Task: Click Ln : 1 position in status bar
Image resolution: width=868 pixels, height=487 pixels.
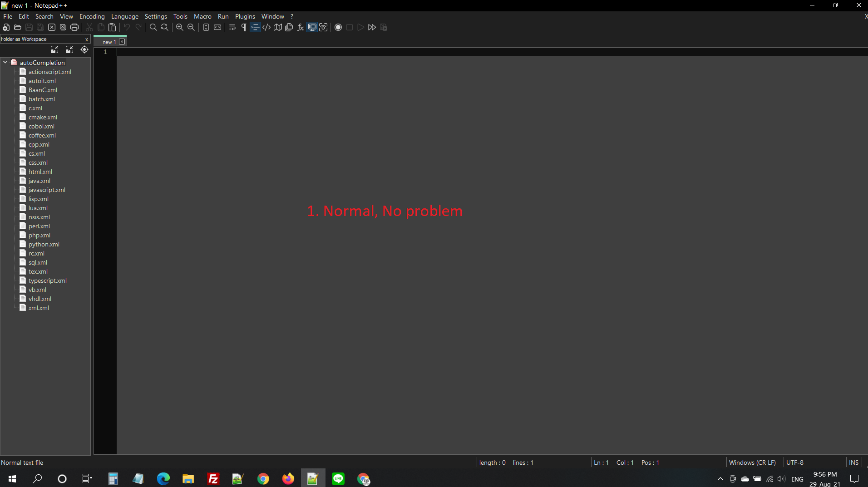Action: (x=602, y=462)
